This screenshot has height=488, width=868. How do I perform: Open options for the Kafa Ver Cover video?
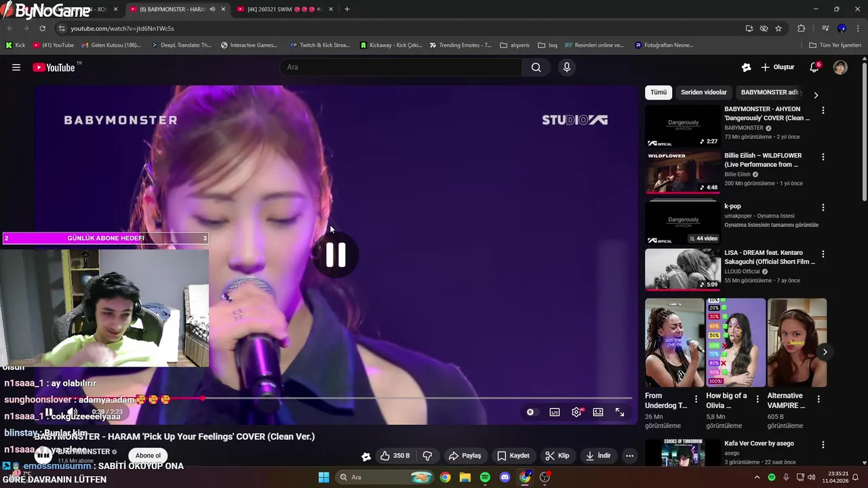click(x=823, y=445)
